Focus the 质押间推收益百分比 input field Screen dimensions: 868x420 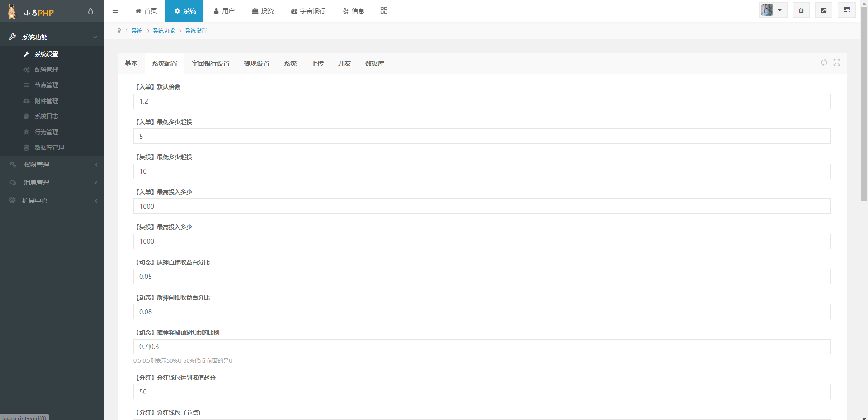click(x=482, y=311)
